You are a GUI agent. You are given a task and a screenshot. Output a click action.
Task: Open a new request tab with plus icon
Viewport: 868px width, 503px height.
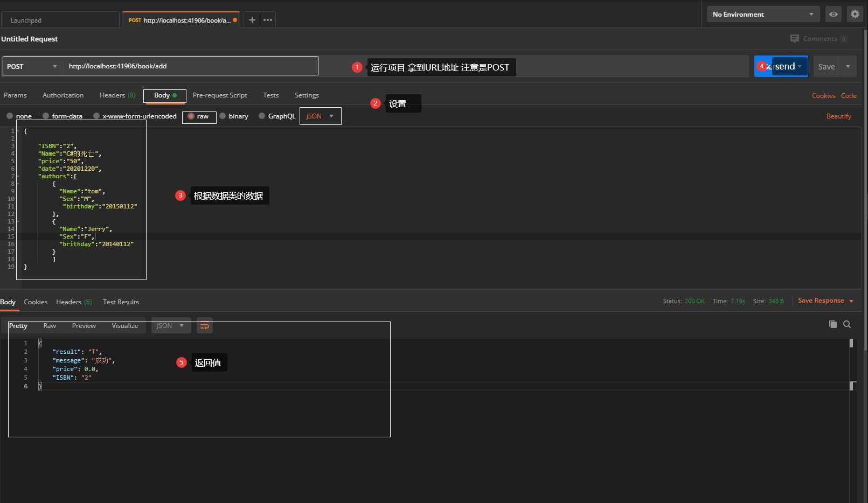point(252,20)
